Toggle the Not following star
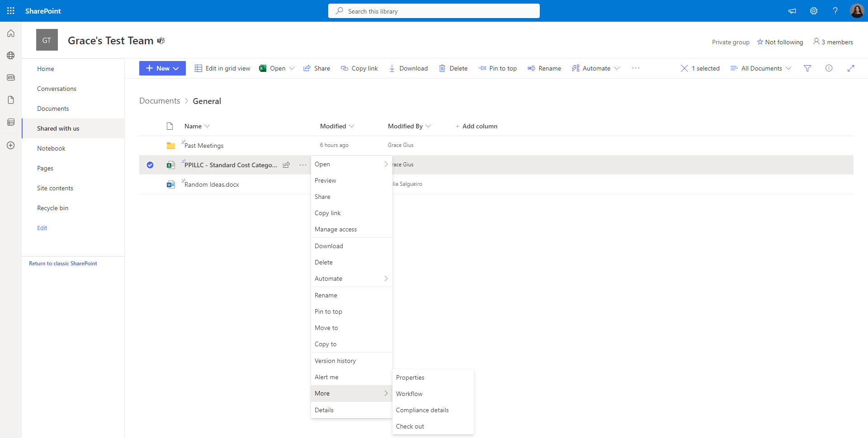This screenshot has width=868, height=438. point(760,42)
